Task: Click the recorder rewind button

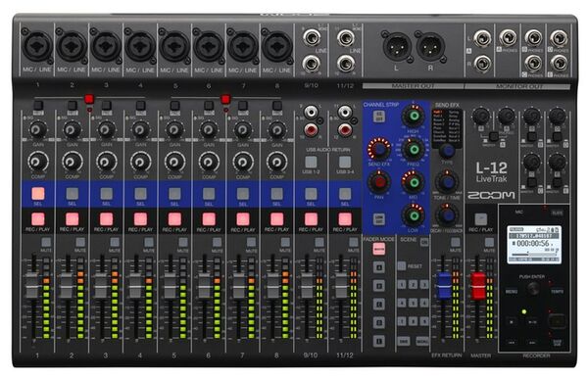Action: (512, 342)
